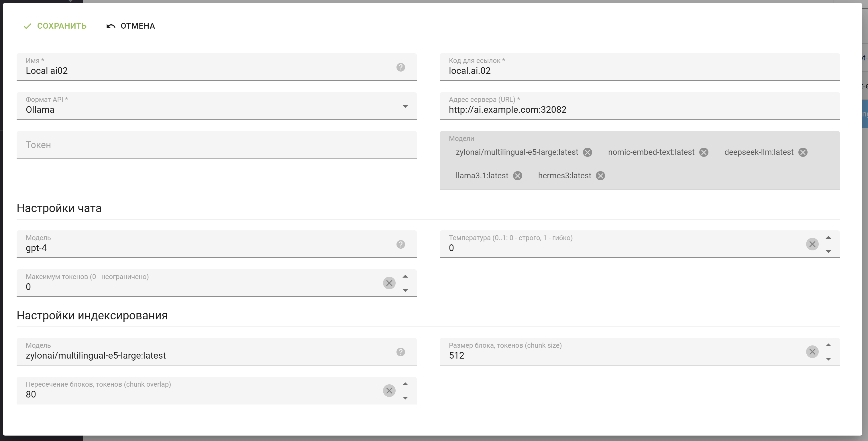The width and height of the screenshot is (868, 441).
Task: Increase chunk overlap with up arrow
Action: click(405, 384)
